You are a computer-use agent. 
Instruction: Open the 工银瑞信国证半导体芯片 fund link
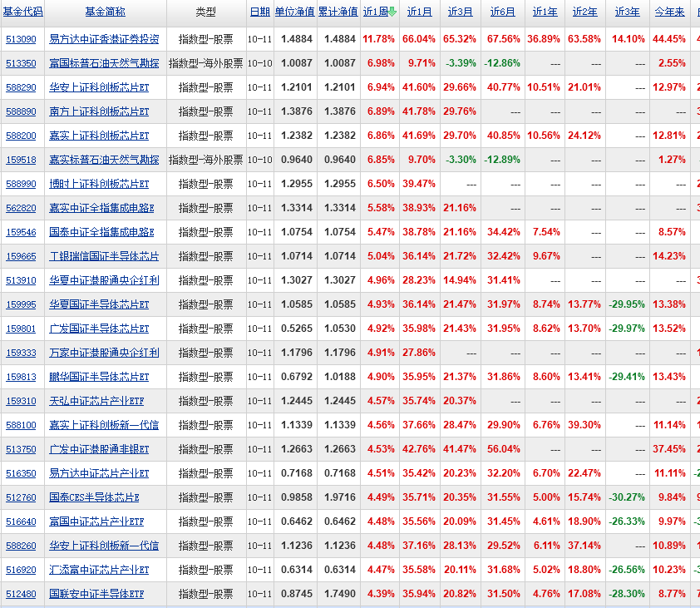point(104,256)
